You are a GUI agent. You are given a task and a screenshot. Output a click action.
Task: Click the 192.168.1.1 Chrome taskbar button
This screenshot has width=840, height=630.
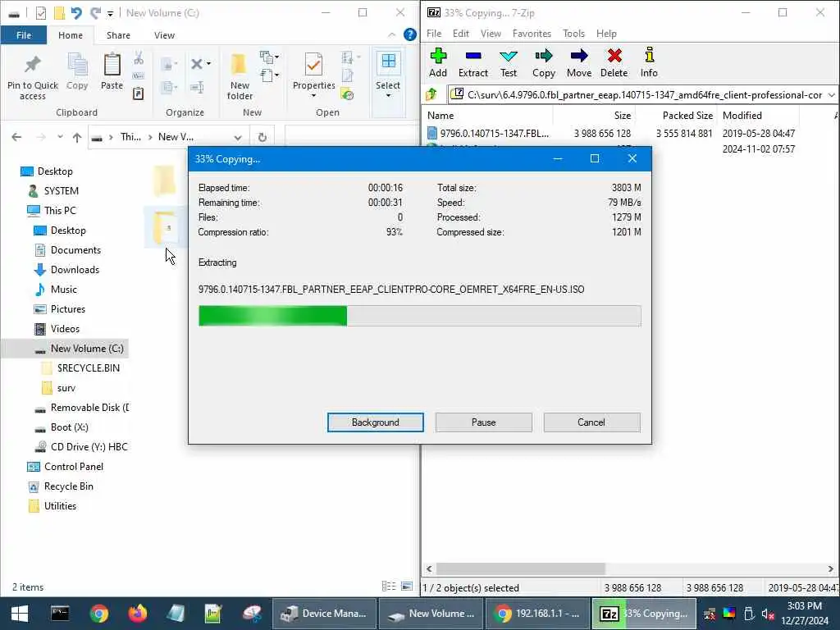click(x=537, y=614)
